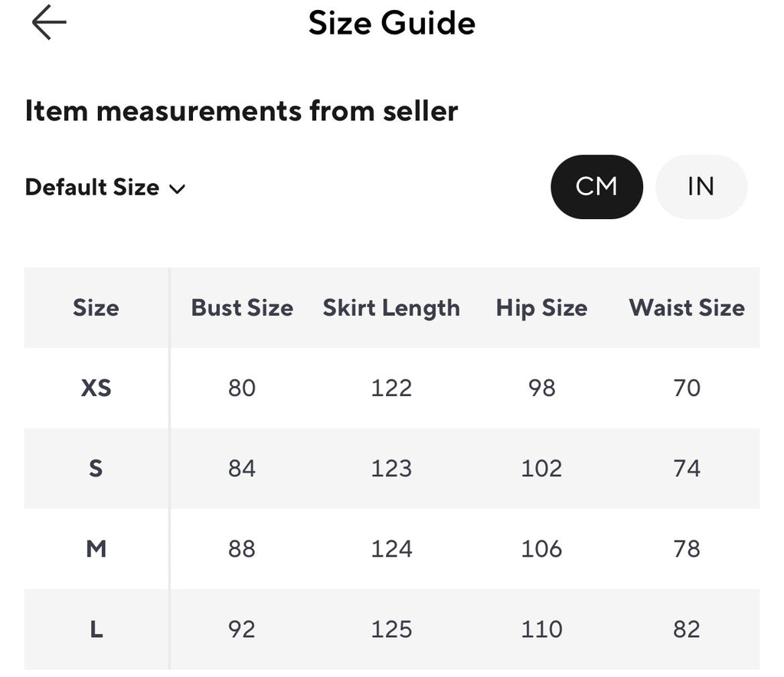This screenshot has height=677, width=784.
Task: Select the M size row label
Action: (x=96, y=549)
